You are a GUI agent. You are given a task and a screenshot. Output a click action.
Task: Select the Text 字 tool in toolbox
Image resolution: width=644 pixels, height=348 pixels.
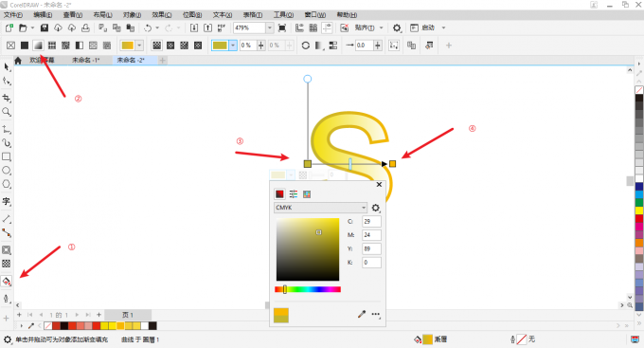click(7, 201)
